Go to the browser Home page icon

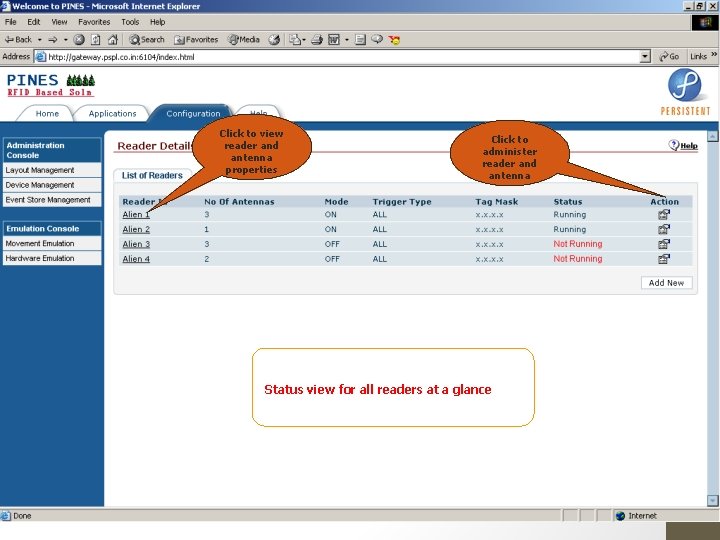(112, 40)
